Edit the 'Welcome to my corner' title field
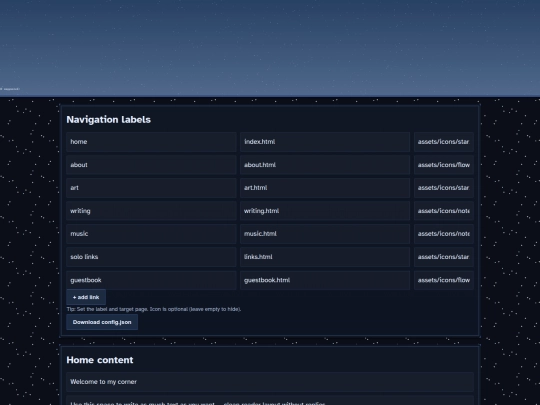The image size is (540, 405). (270, 382)
